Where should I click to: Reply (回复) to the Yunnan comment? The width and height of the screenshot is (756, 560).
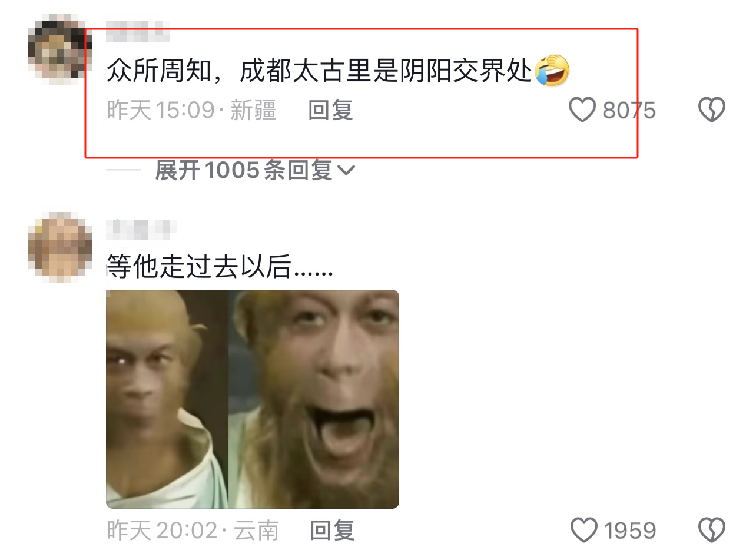point(332,531)
